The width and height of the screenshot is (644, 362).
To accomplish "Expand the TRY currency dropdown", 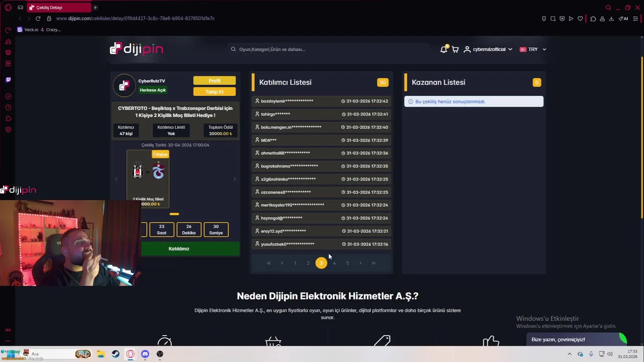I will (x=533, y=49).
